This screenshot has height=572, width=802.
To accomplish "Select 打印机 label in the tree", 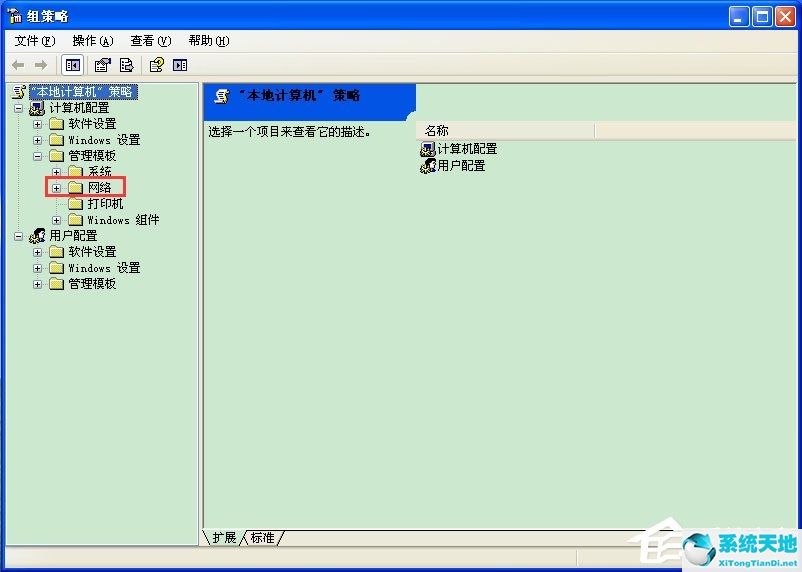I will [105, 204].
